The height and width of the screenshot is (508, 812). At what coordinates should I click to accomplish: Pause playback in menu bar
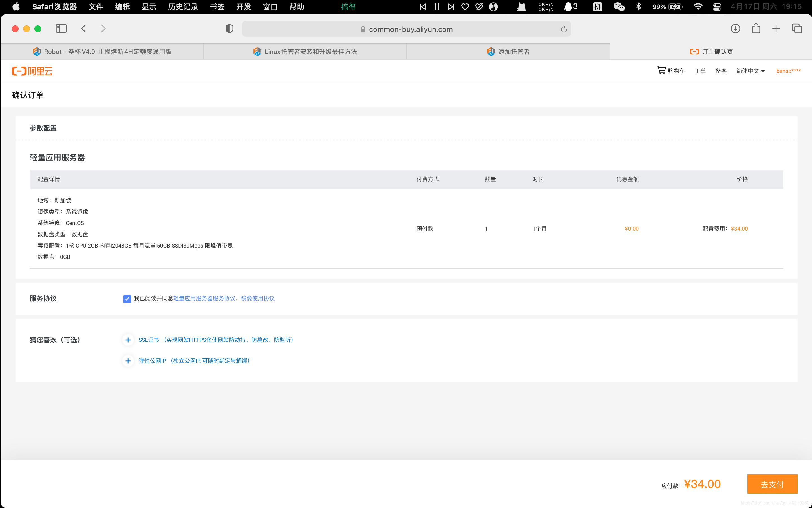pyautogui.click(x=437, y=6)
